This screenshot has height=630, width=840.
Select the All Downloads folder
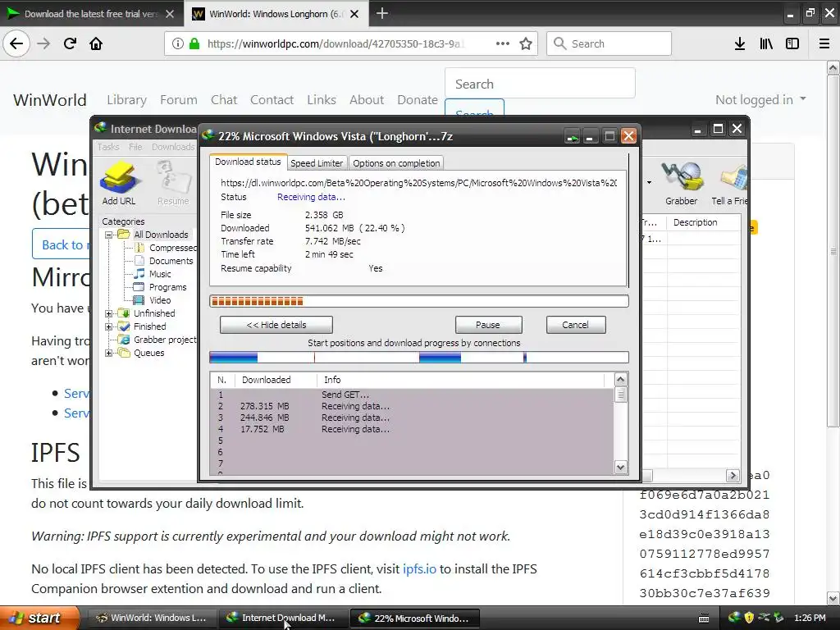(161, 235)
